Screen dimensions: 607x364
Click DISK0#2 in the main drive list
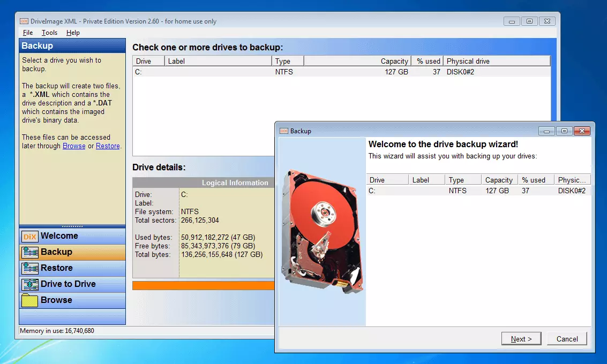click(x=460, y=72)
